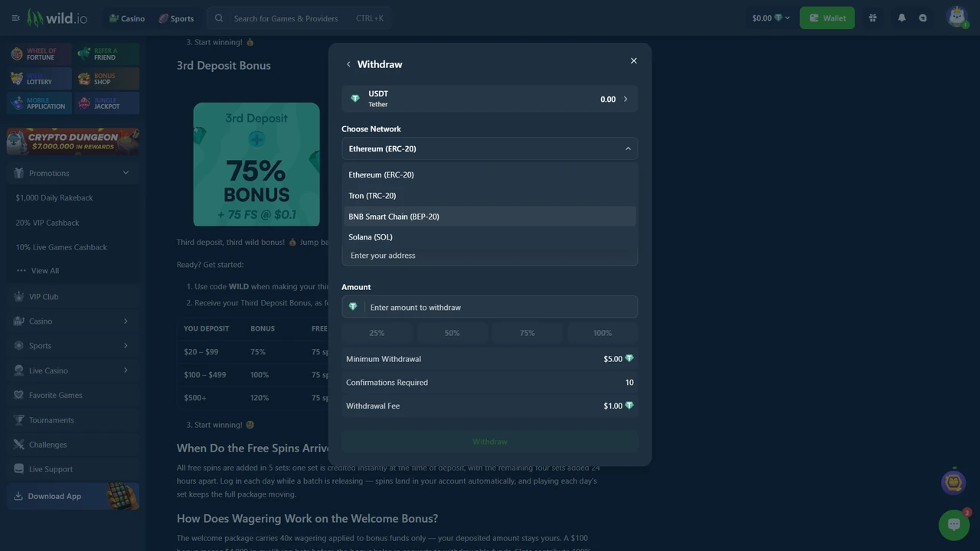980x551 pixels.
Task: Collapse the Promotions sidebar section
Action: coord(73,173)
